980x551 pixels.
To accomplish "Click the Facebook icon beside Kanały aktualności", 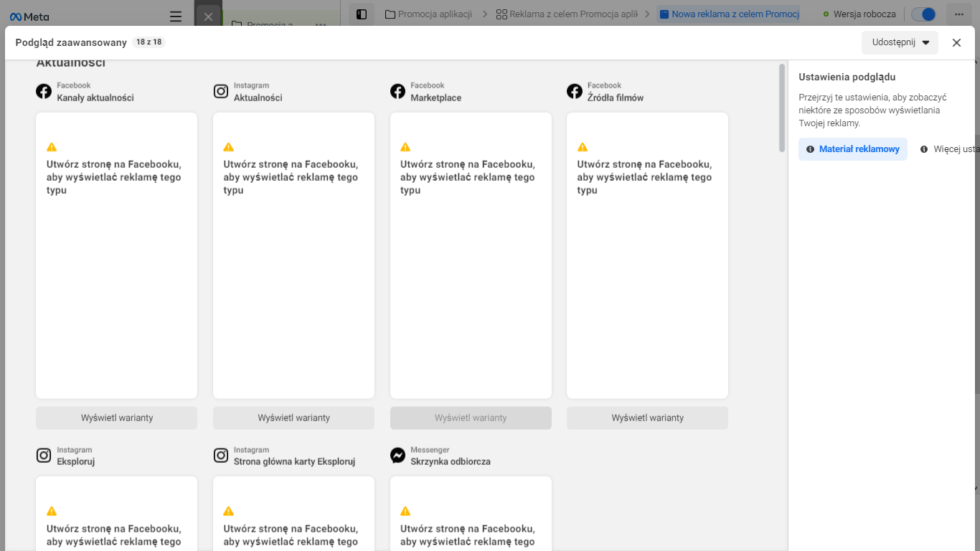I will point(44,91).
